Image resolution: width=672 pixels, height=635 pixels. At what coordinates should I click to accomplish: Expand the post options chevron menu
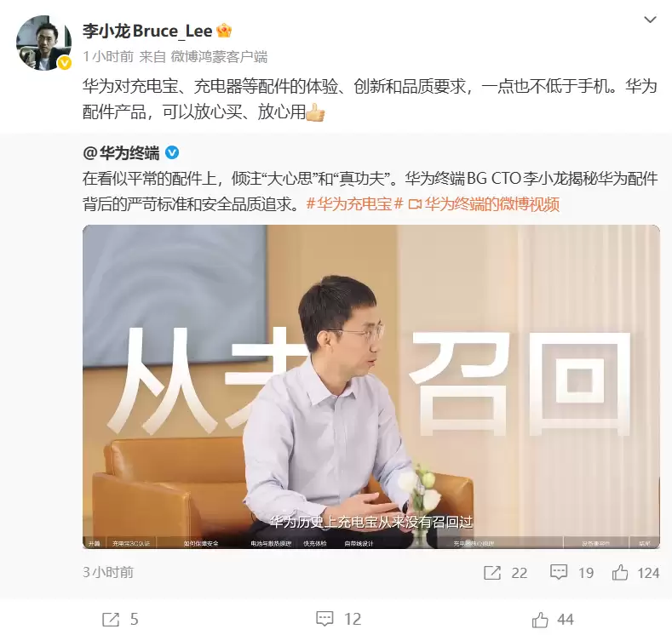pyautogui.click(x=650, y=20)
